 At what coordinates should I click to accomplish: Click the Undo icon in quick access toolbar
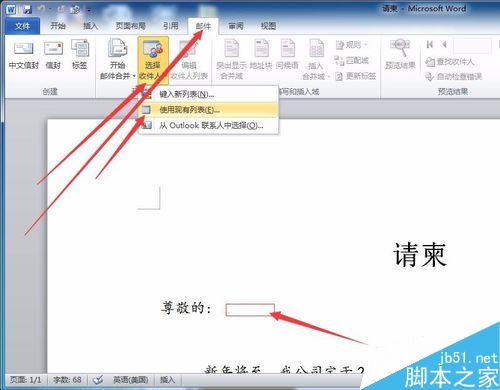pyautogui.click(x=42, y=9)
